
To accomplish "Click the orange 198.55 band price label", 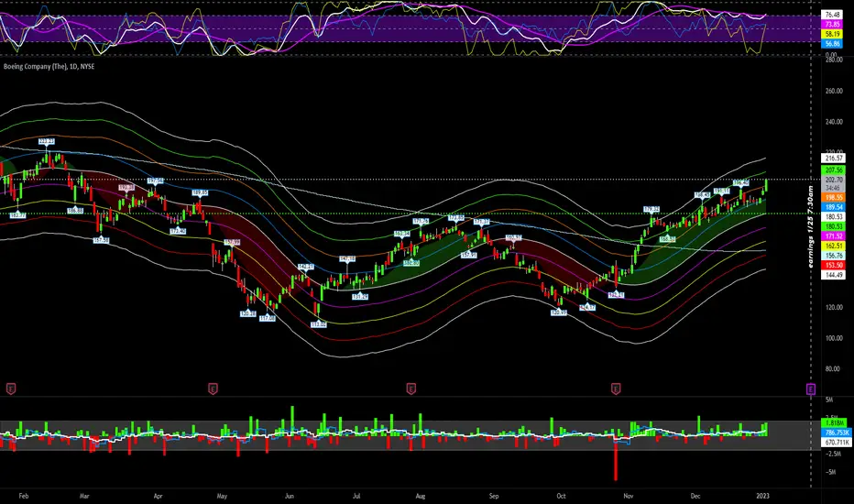I will click(x=834, y=197).
